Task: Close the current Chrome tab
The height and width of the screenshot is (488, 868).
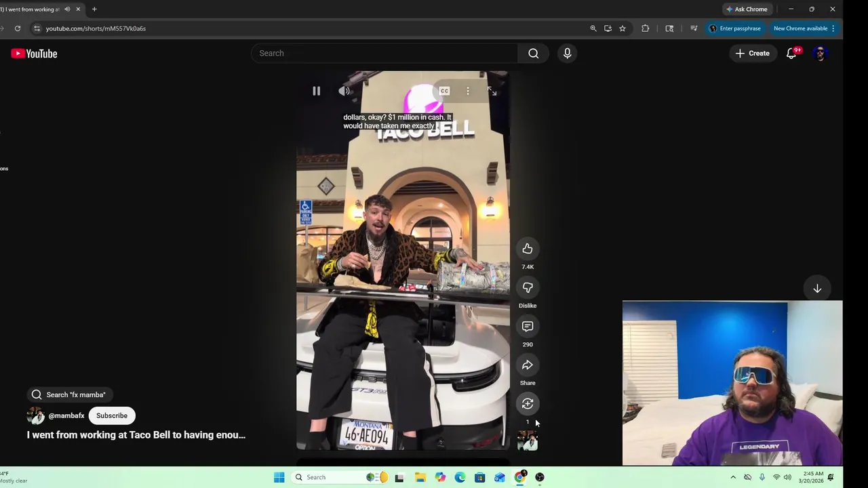Action: [78, 9]
